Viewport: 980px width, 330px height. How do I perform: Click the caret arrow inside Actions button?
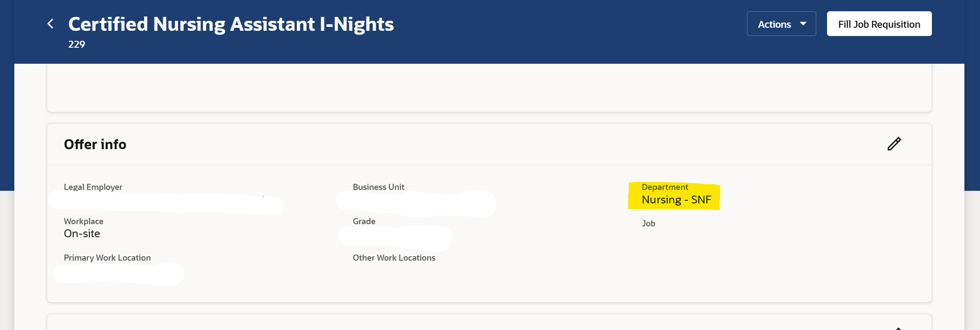tap(803, 24)
